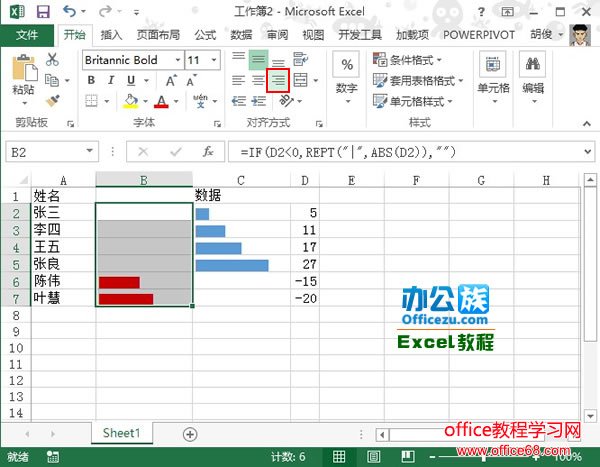The image size is (600, 467).
Task: Click the Wrap Text icon
Action: (x=300, y=59)
